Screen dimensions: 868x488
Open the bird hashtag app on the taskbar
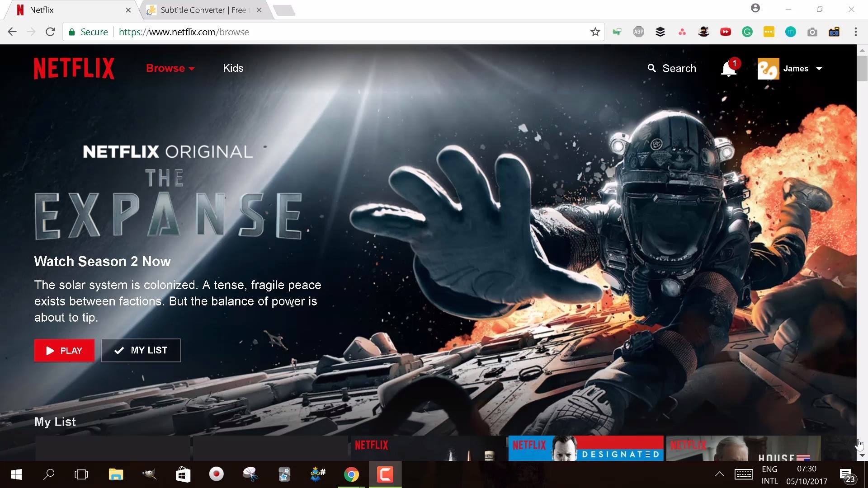(x=318, y=474)
